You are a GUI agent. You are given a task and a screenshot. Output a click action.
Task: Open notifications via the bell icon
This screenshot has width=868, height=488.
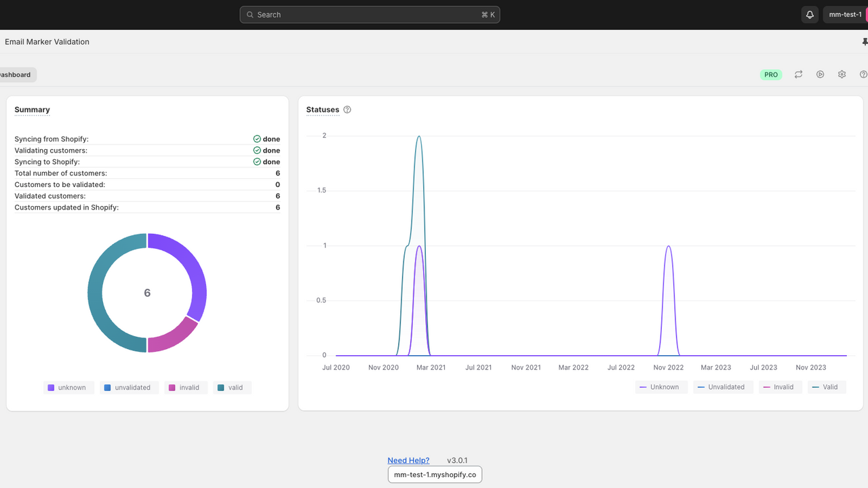[x=809, y=14]
